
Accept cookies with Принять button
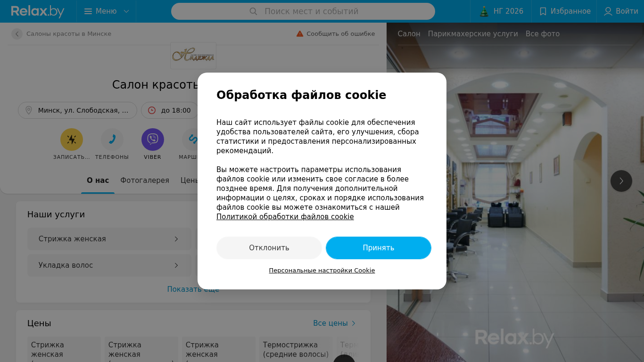tap(379, 248)
